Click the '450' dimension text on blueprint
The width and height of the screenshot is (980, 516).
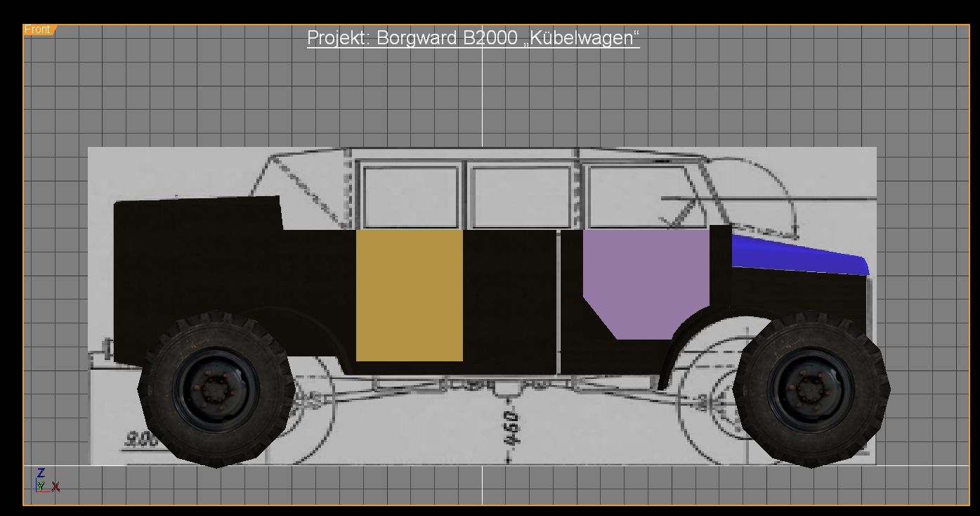[513, 428]
